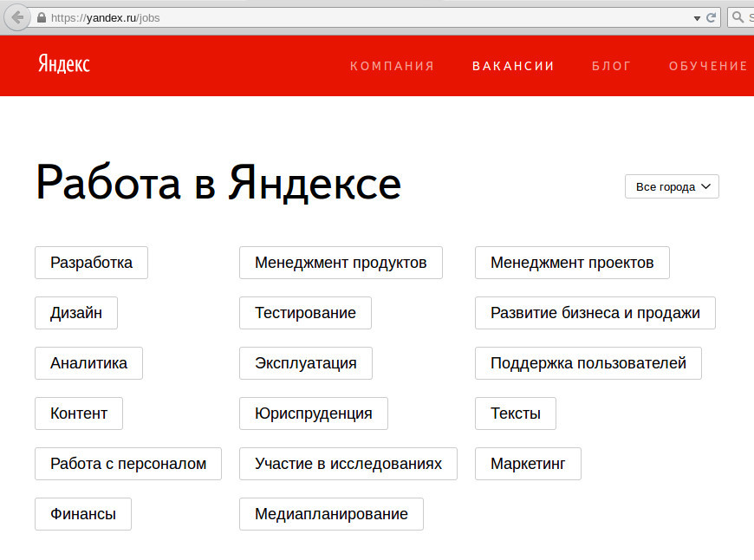Click the padlock icon in address bar
The image size is (754, 560).
(x=42, y=18)
